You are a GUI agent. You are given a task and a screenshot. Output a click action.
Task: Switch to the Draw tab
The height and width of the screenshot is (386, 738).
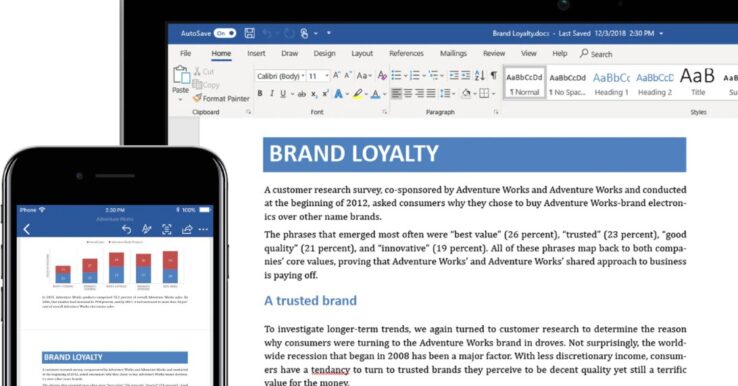[289, 53]
